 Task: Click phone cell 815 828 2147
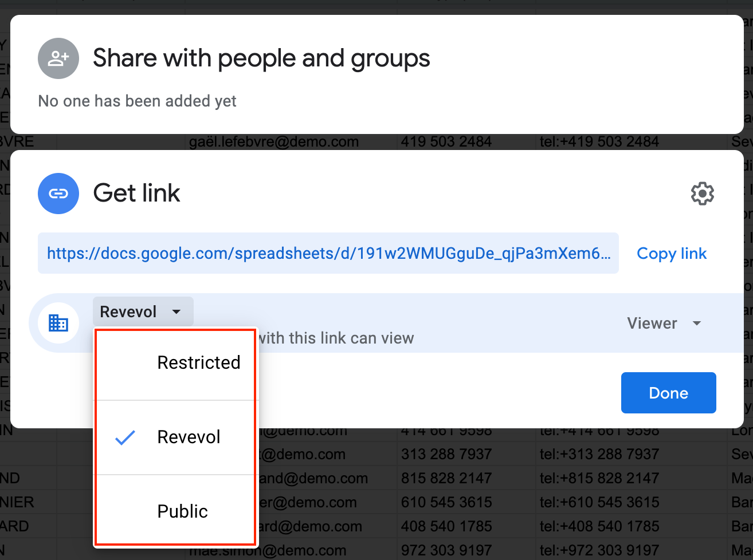(446, 478)
